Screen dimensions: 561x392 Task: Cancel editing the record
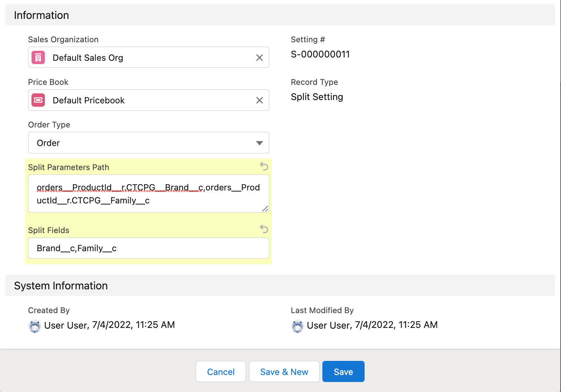220,371
